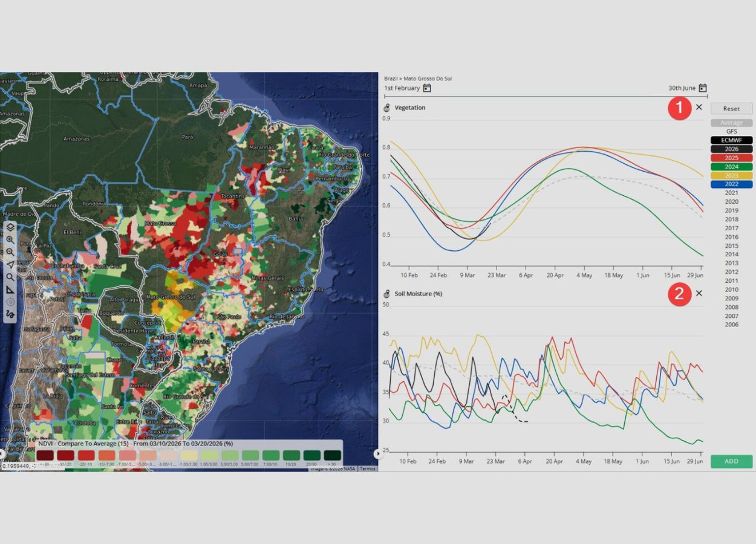Click the zoom out magnifier icon
Viewport: 756px width, 544px height.
pos(10,252)
